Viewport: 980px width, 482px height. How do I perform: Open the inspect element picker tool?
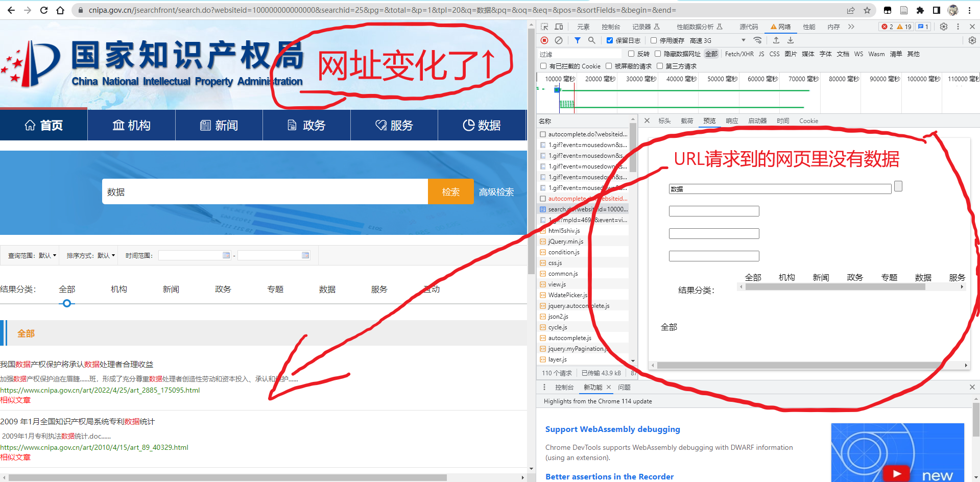544,27
